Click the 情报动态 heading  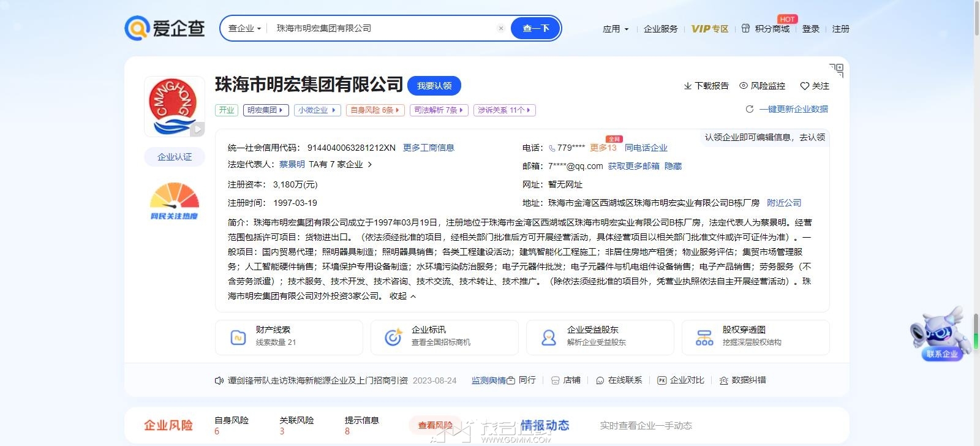point(545,425)
